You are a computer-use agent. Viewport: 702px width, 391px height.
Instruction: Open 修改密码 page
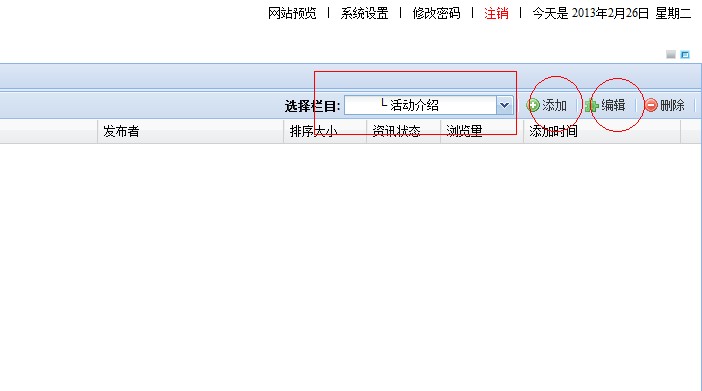pos(437,13)
